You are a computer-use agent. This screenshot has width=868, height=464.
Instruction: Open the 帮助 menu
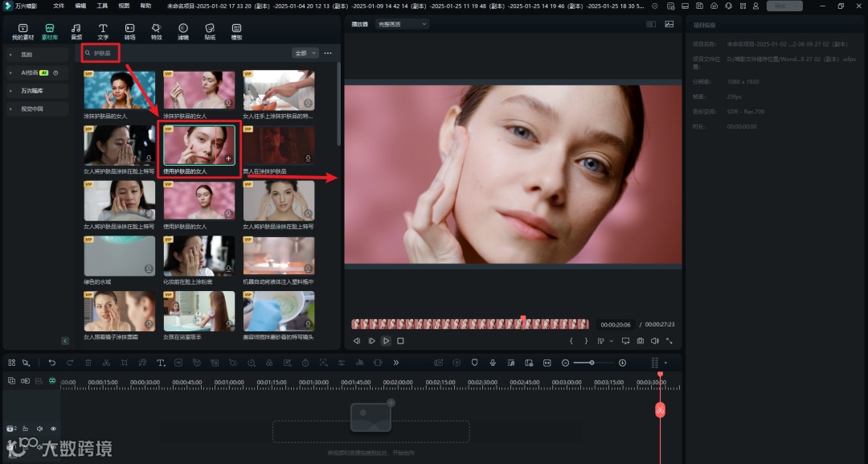tap(145, 6)
